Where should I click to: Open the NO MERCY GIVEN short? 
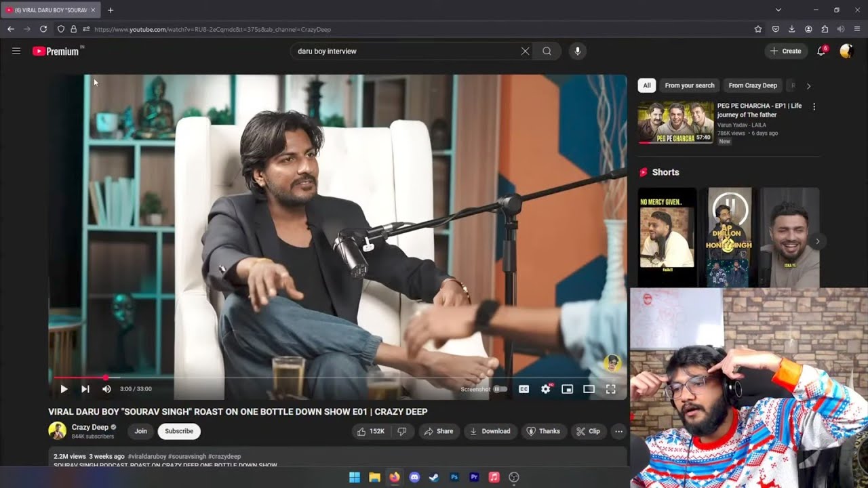[x=667, y=237]
